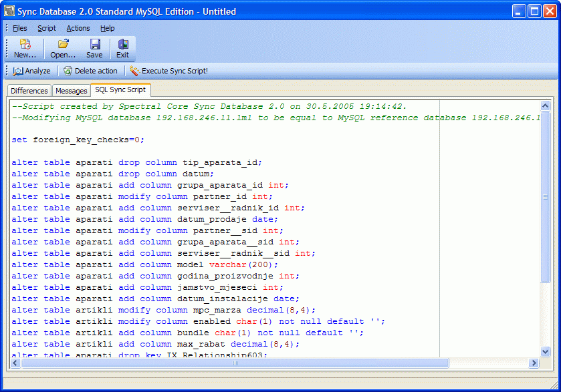Close the Sync Database window

tap(550, 11)
